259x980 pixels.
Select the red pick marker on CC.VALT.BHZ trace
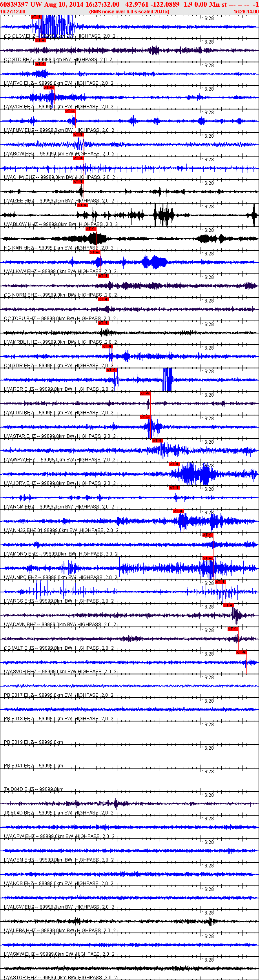233,629
